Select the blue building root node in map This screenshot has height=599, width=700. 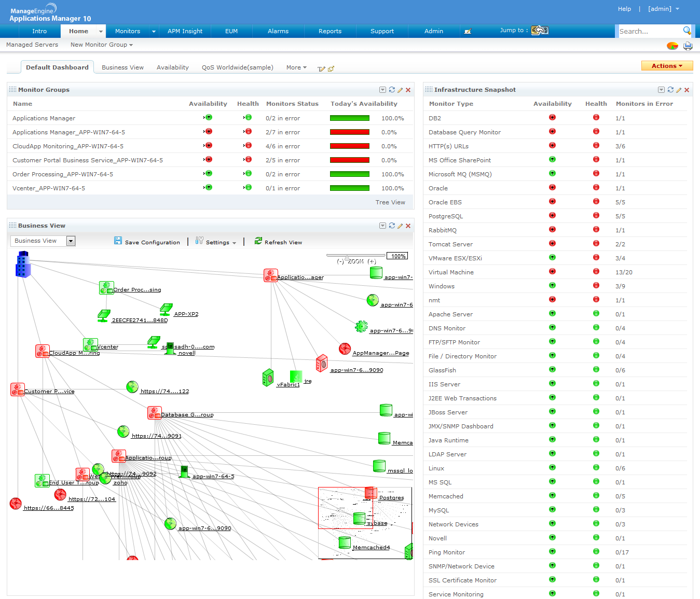tap(23, 264)
